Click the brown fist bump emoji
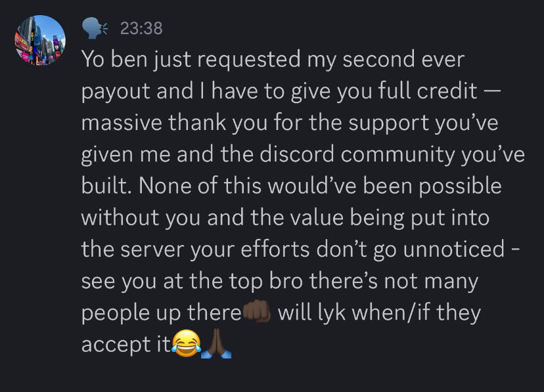This screenshot has height=392, width=544. tap(257, 311)
